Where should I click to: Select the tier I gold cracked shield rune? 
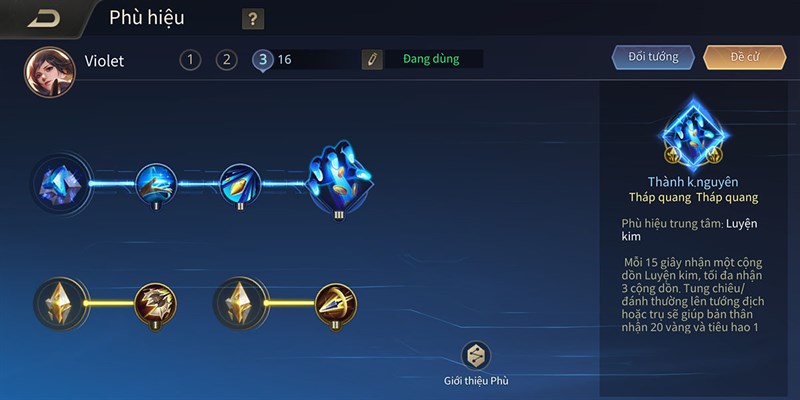click(156, 306)
